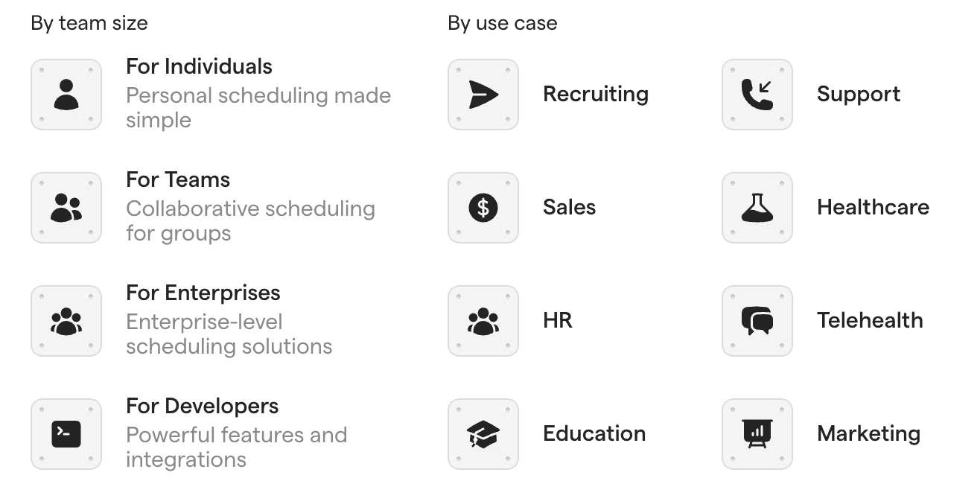Select the Healthcare use case
The height and width of the screenshot is (484, 980).
pyautogui.click(x=873, y=208)
